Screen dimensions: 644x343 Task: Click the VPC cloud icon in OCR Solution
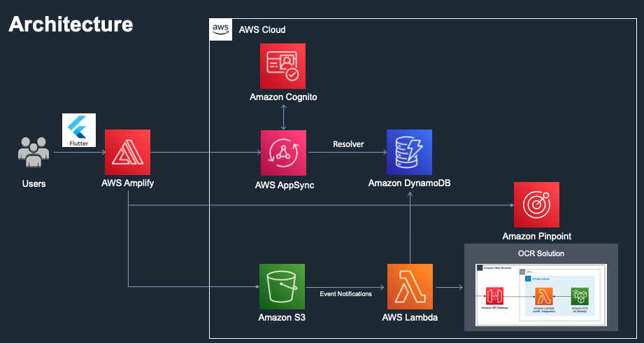click(x=522, y=272)
